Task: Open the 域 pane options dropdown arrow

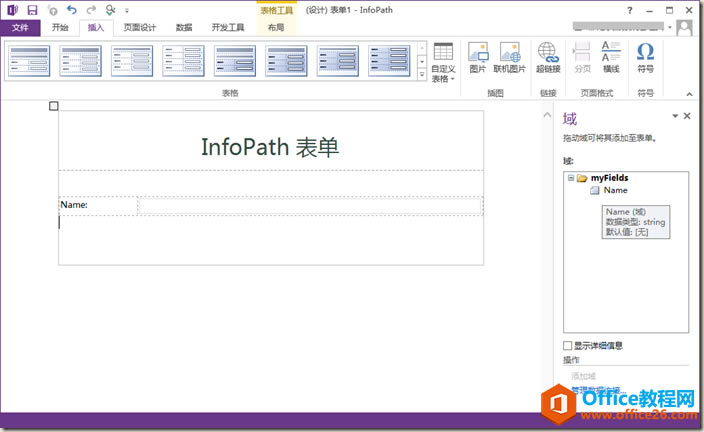Action: click(x=674, y=116)
